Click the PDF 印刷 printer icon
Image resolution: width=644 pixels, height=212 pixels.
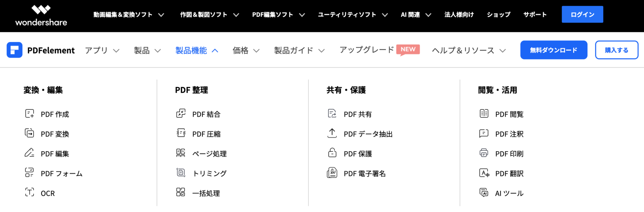click(x=484, y=153)
